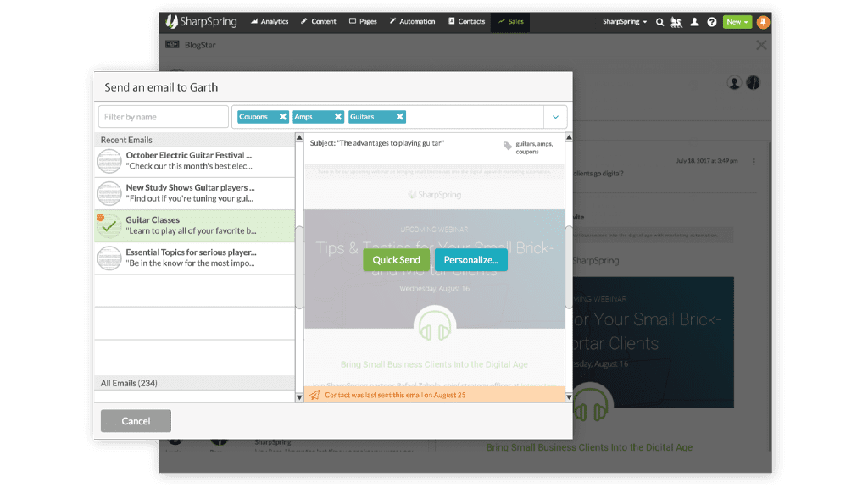Open the Pages menu
Viewport: 868px width, 488px height.
[363, 21]
